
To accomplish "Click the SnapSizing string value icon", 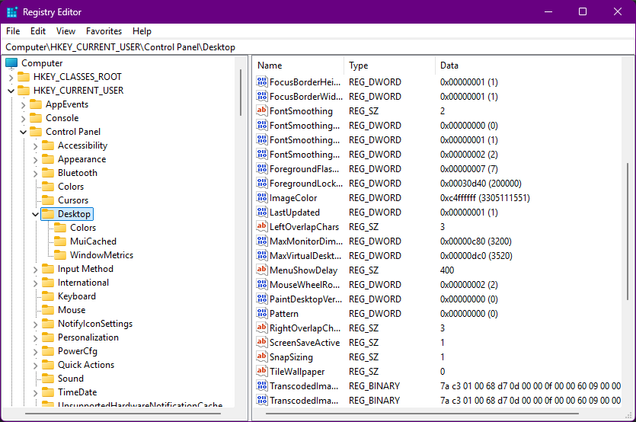I will [x=262, y=357].
